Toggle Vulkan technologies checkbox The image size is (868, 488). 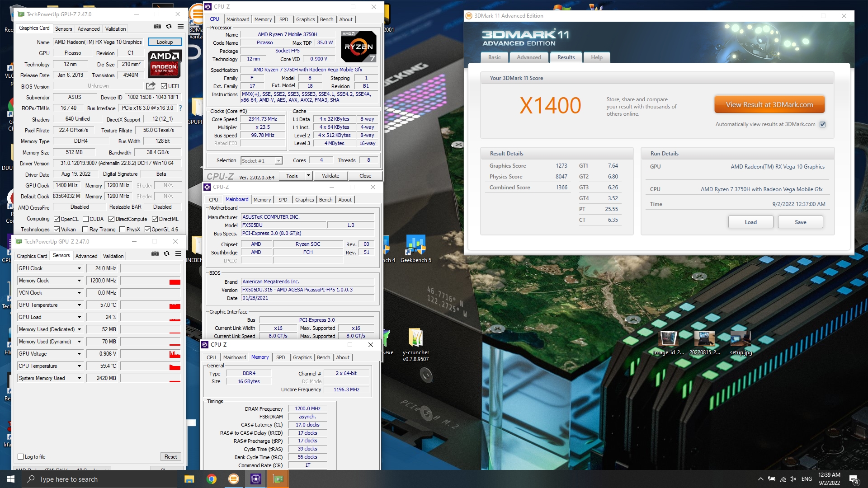pos(57,230)
